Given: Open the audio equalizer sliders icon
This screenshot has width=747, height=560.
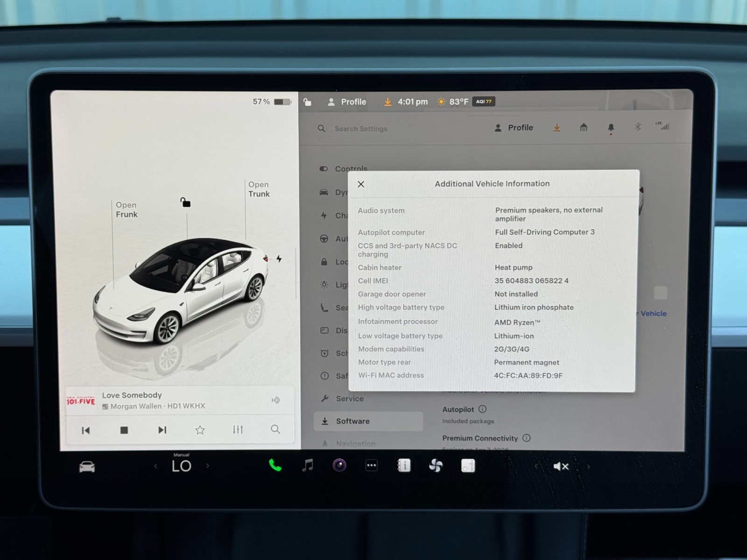Looking at the screenshot, I should pyautogui.click(x=238, y=429).
